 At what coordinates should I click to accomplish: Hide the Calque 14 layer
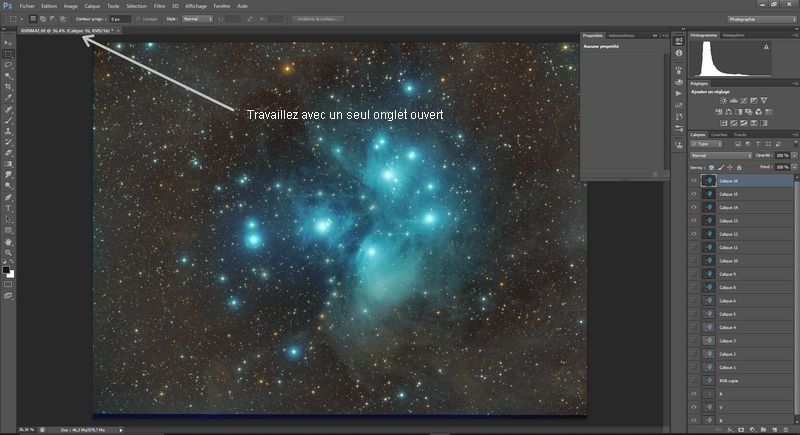click(693, 207)
